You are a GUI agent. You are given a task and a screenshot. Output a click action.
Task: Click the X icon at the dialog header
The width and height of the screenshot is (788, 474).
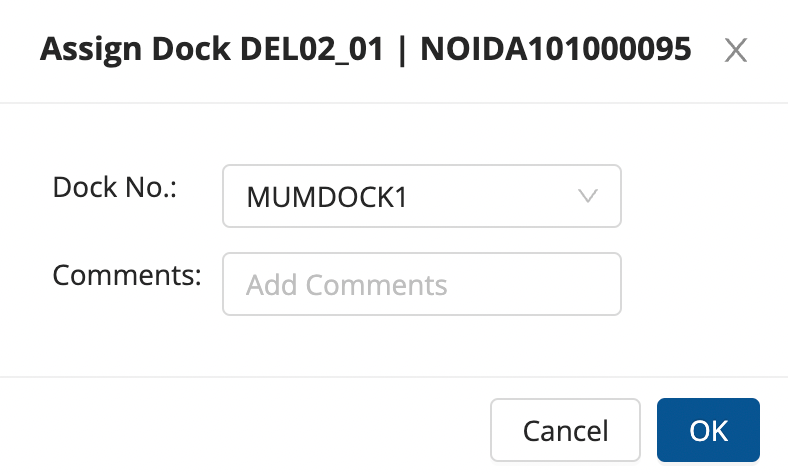click(x=736, y=51)
